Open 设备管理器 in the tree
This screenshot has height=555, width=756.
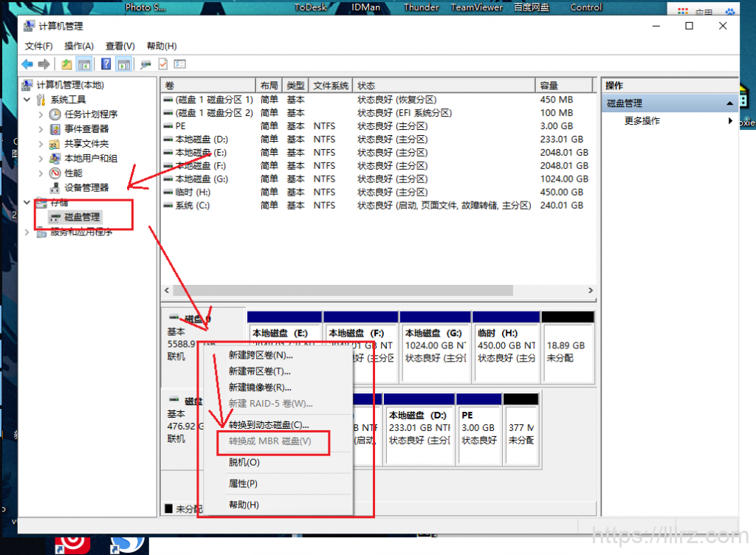coord(86,187)
